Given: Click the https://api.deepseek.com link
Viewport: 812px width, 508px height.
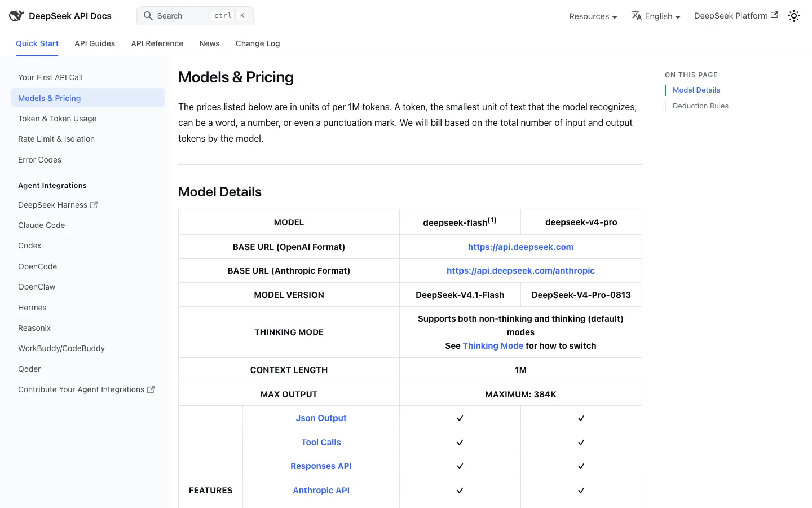Looking at the screenshot, I should pyautogui.click(x=520, y=247).
